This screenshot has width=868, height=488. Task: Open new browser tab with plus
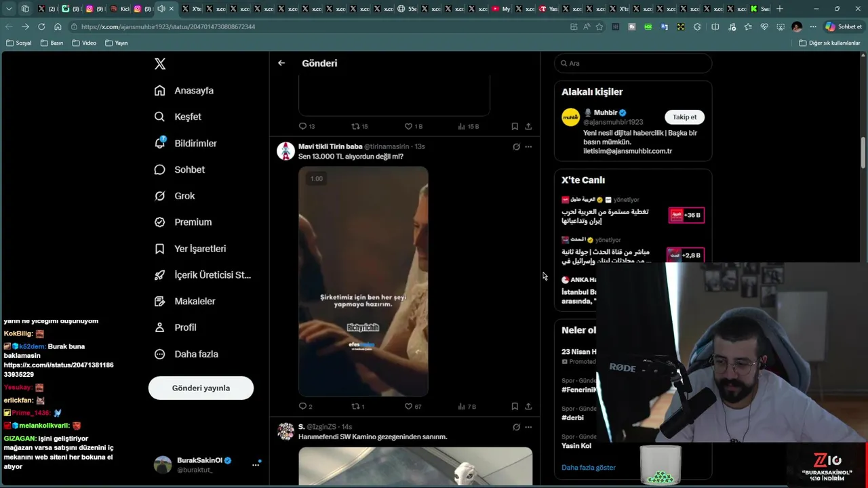[x=780, y=9]
